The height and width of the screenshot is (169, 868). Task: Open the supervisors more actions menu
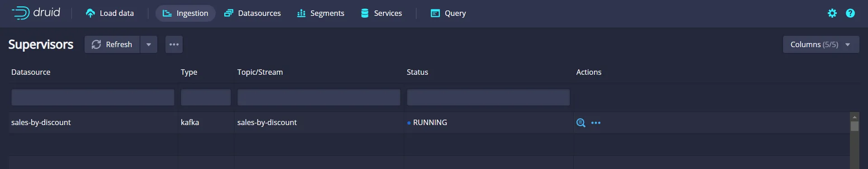[174, 44]
